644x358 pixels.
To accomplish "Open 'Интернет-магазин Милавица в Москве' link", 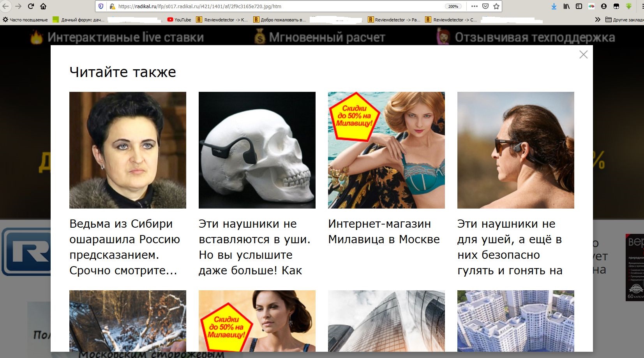I will [384, 232].
